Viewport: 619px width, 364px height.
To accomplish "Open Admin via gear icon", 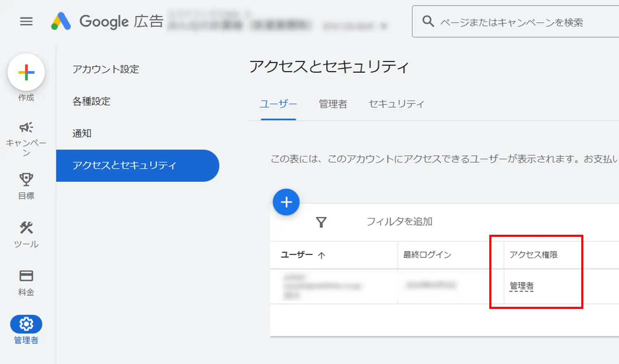I will click(26, 324).
